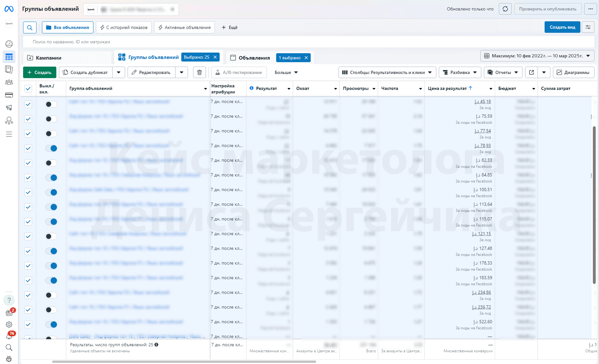Image resolution: width=599 pixels, height=364 pixels.
Task: Open the Columns: Результативность и клики dropdown
Action: tap(387, 72)
